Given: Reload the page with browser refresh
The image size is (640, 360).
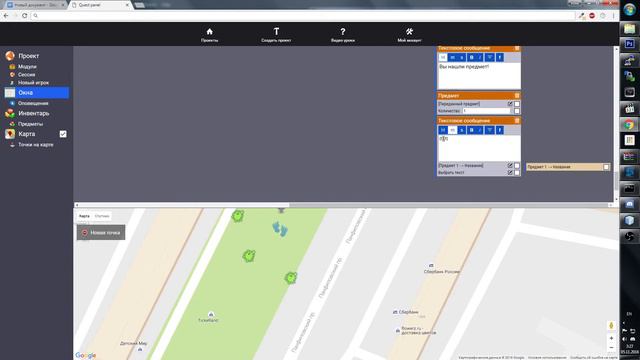Looking at the screenshot, I should pos(24,16).
